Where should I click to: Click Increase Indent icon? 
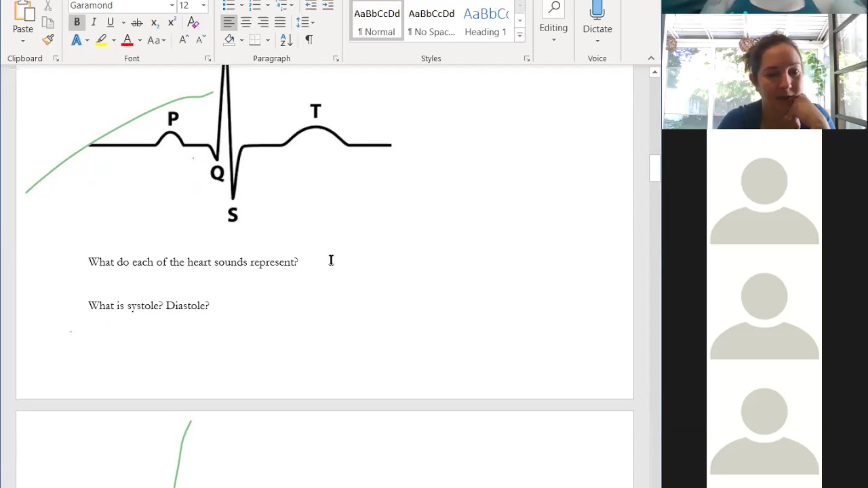click(x=328, y=5)
